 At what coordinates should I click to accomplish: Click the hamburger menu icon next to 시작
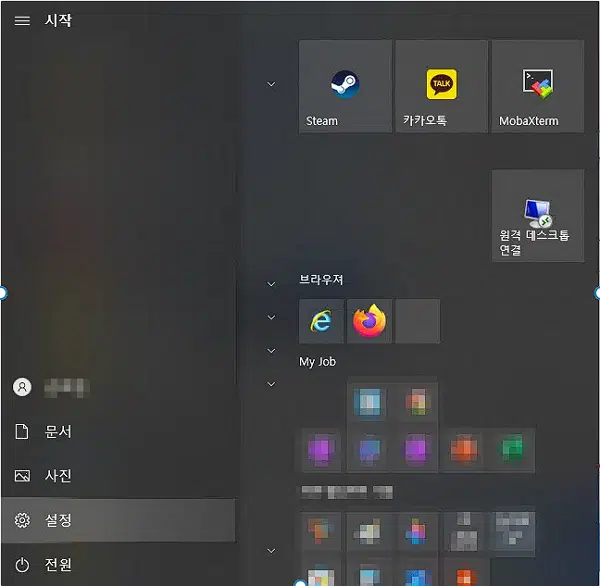22,21
